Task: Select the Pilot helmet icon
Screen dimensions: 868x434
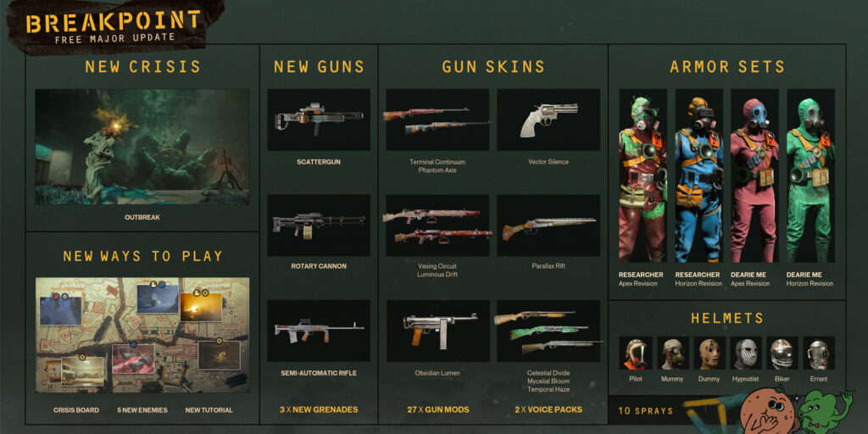Action: (x=635, y=353)
